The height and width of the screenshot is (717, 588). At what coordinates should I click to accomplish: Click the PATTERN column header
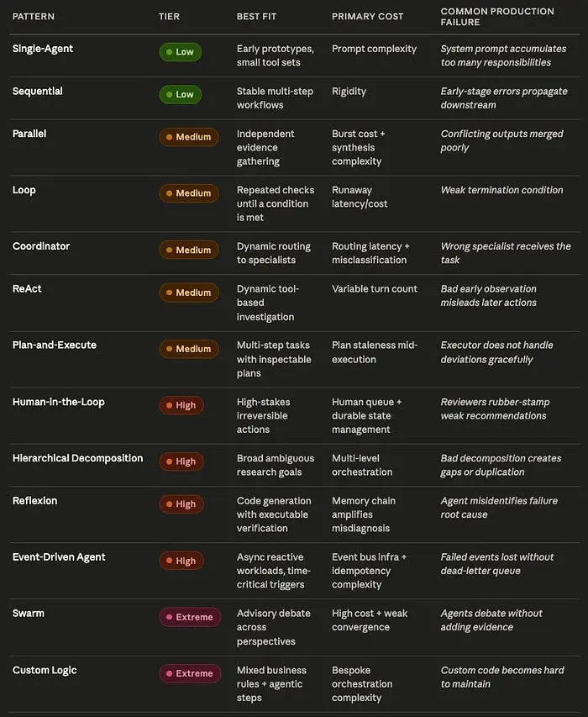34,17
